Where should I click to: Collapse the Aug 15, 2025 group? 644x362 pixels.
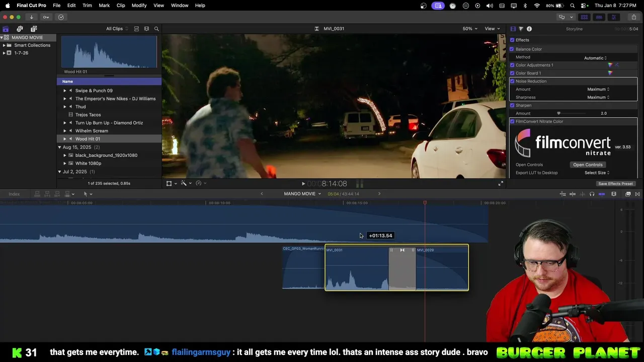click(x=59, y=147)
